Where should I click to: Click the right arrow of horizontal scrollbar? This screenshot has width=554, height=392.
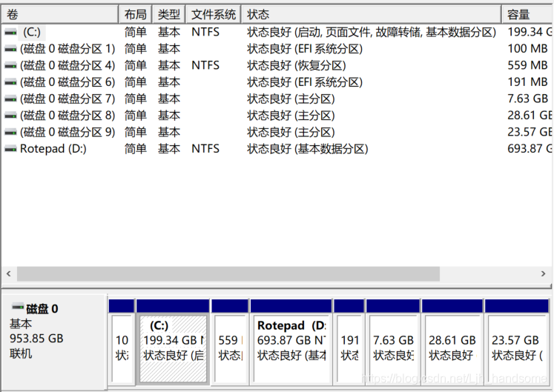[x=544, y=273]
